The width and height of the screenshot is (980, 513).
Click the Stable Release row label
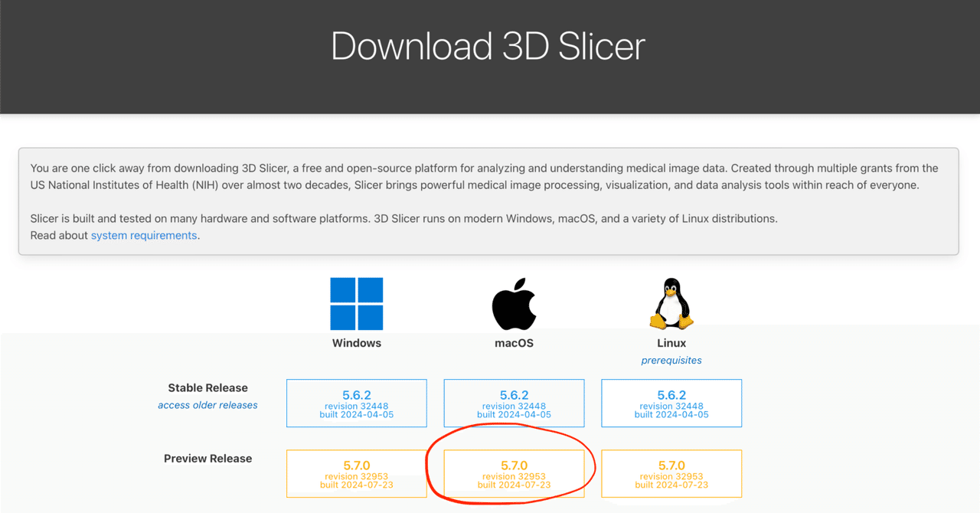click(207, 387)
